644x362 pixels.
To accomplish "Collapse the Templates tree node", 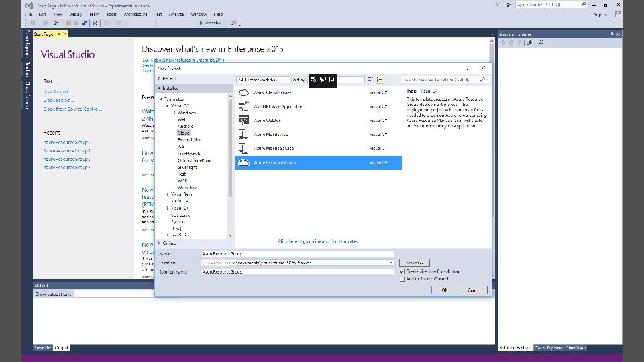I will point(161,99).
